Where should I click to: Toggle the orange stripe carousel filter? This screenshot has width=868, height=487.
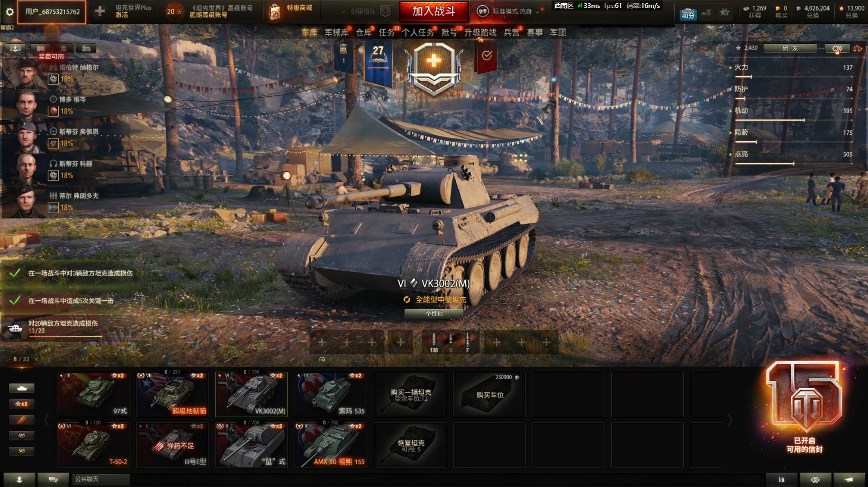22,420
